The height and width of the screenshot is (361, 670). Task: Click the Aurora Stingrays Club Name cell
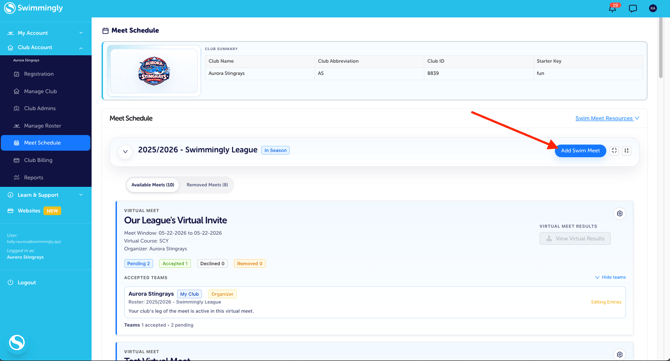(x=260, y=73)
